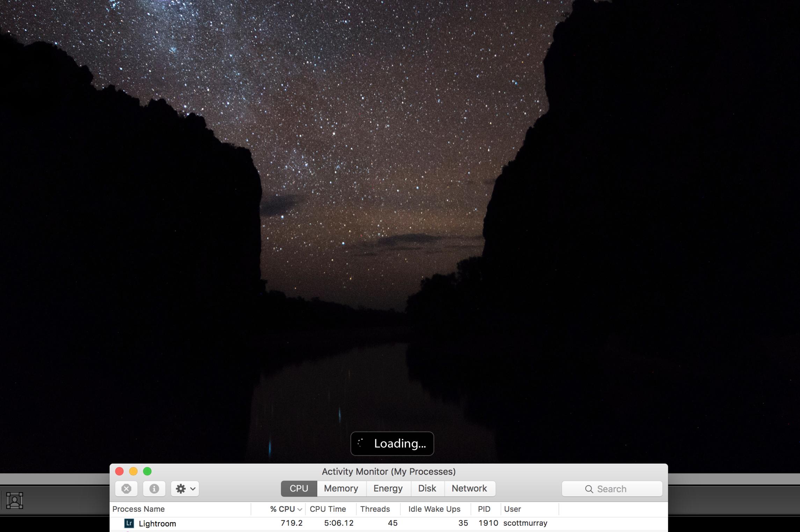This screenshot has width=800, height=532.
Task: Sort by Process Name column
Action: tap(139, 509)
